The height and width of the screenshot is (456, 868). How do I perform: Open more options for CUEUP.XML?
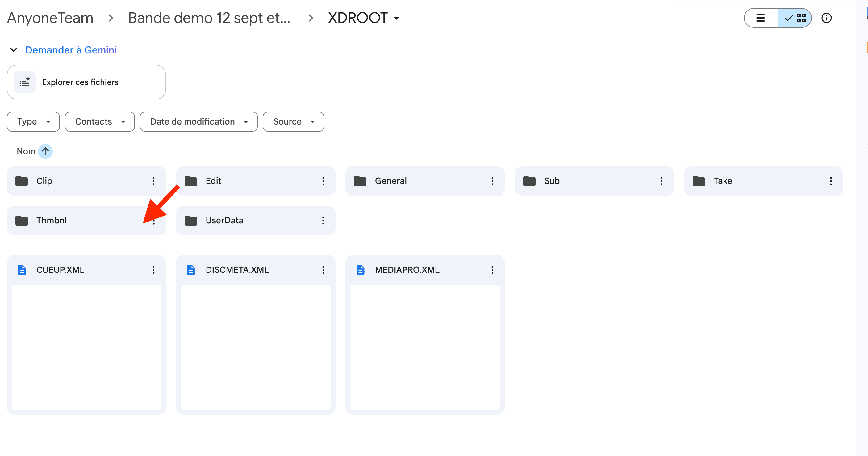point(154,269)
